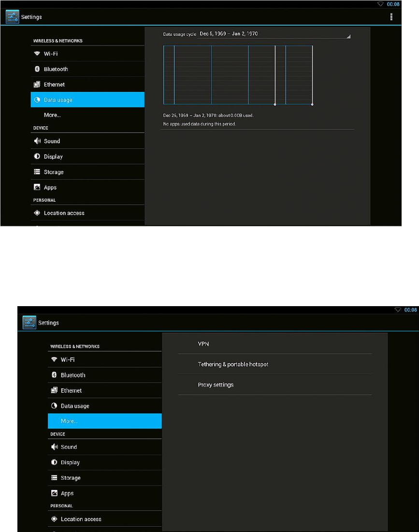
Task: Click Sound speaker icon in top screen
Action: (37, 141)
